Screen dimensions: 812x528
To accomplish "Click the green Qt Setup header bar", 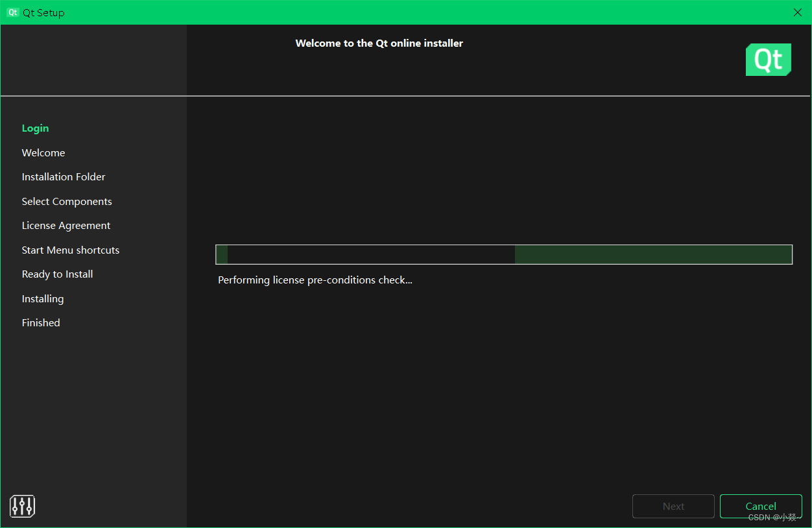I will click(389, 12).
